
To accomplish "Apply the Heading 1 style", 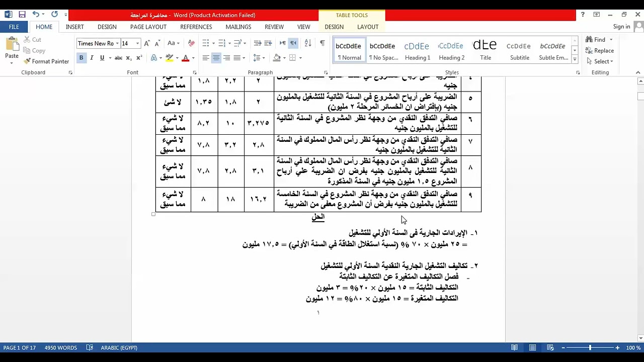I will (x=417, y=50).
